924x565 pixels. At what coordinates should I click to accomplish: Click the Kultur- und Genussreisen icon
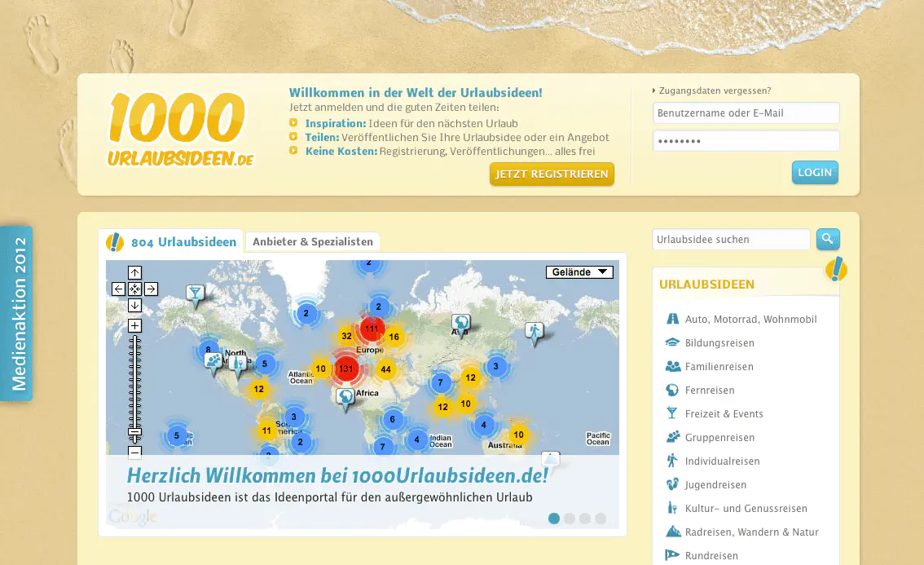[671, 508]
